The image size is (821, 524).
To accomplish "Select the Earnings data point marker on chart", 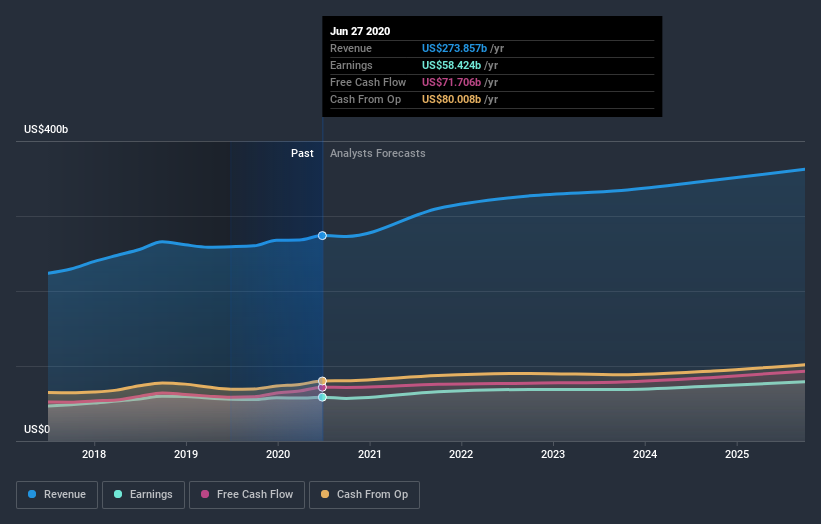I will [323, 397].
